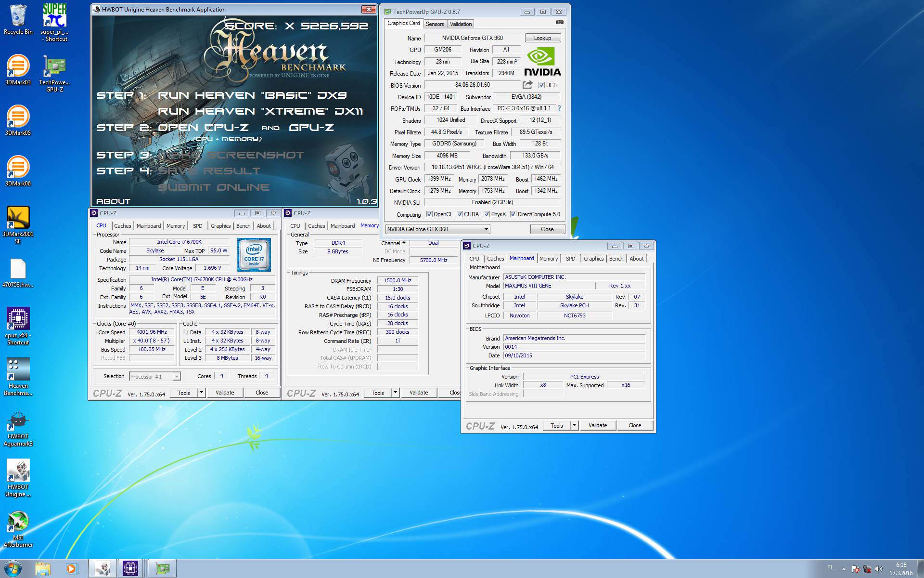Expand Tools dropdown arrow in CPU-Z CPU window

tap(201, 393)
